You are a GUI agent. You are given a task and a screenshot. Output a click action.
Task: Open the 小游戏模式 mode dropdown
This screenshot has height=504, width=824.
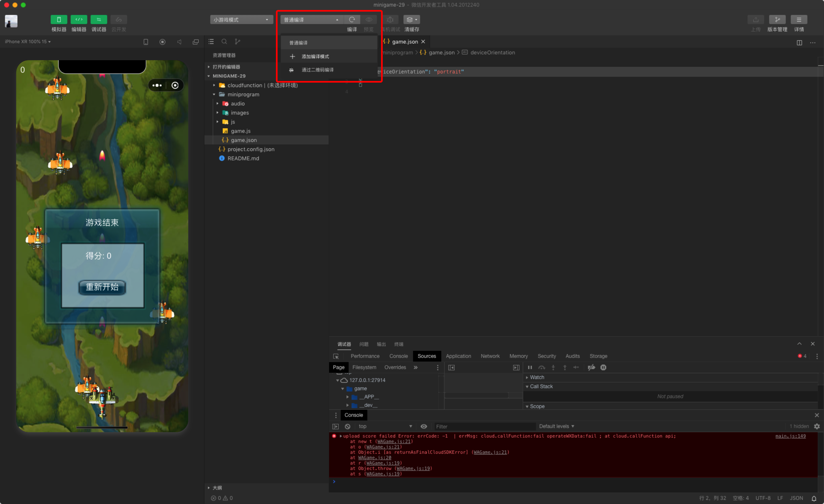[x=241, y=20]
